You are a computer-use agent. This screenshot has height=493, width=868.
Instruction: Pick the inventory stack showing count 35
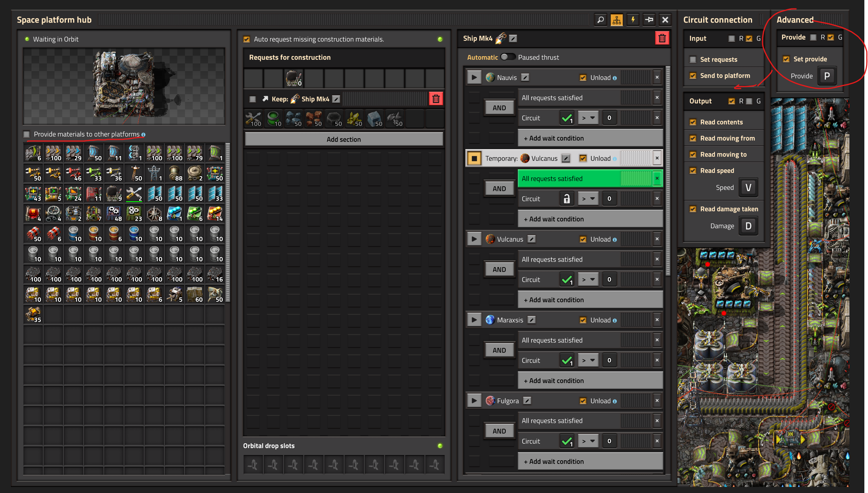[x=33, y=315]
